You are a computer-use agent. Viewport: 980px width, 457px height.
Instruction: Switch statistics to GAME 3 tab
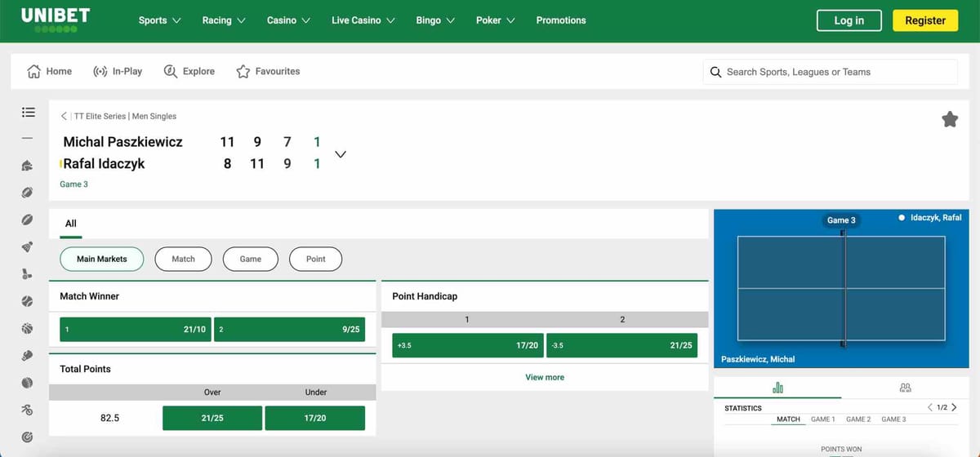click(x=893, y=419)
